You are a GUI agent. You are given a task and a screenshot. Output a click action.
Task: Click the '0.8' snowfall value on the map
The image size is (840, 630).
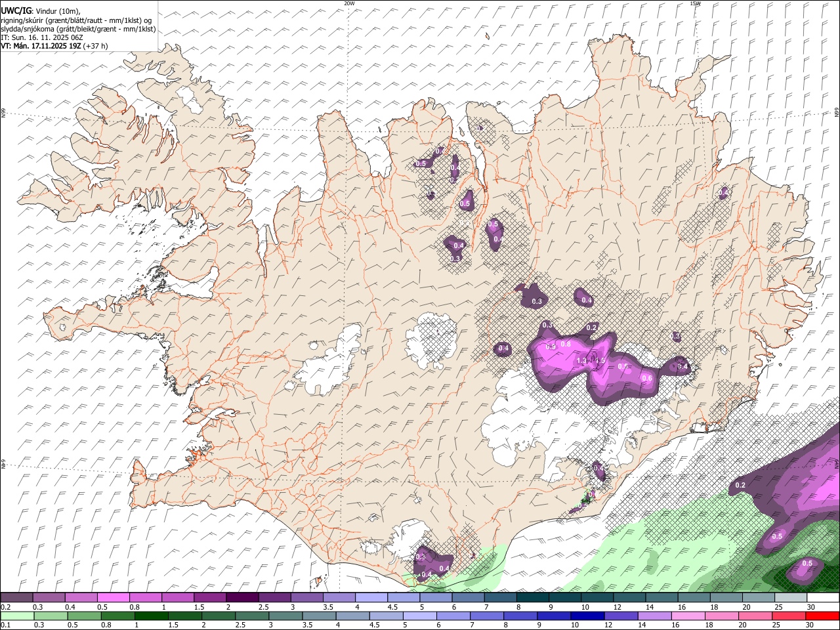(566, 344)
